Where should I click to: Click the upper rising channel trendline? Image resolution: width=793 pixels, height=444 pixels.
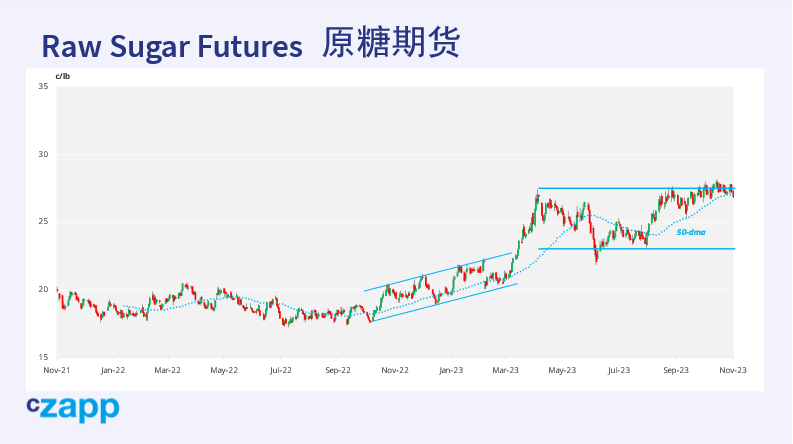440,272
